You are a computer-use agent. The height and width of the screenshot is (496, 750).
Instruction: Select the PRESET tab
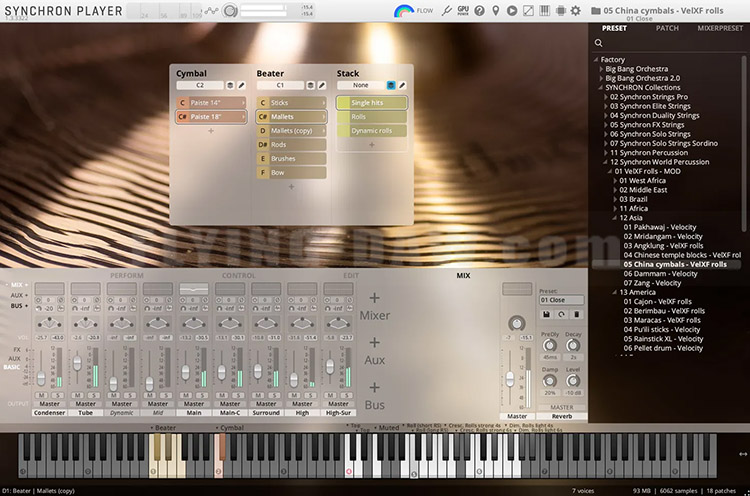614,28
